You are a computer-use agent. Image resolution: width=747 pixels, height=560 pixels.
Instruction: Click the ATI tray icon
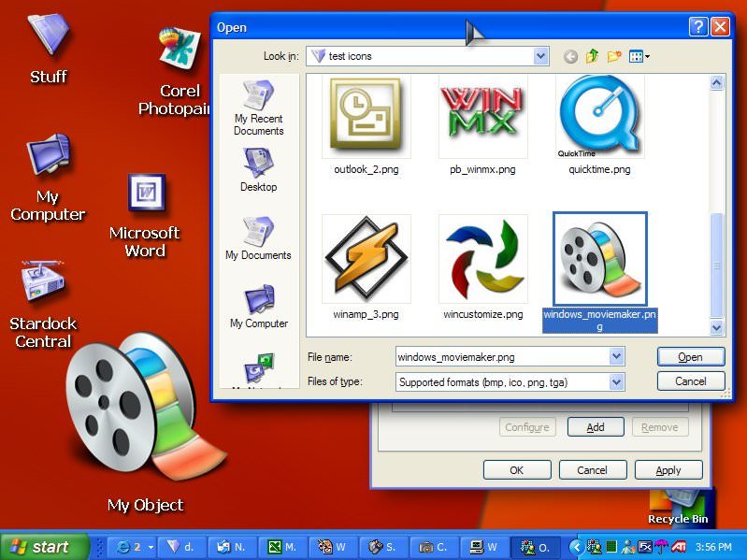(x=679, y=547)
